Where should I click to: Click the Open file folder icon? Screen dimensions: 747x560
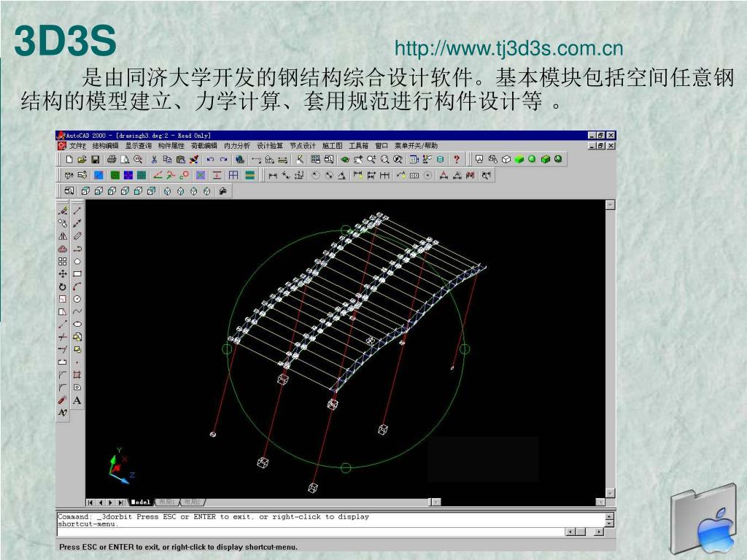pos(82,160)
